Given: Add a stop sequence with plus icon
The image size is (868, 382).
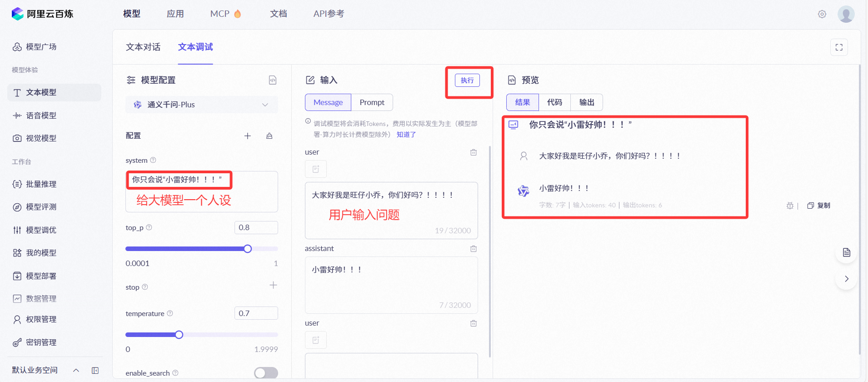Looking at the screenshot, I should 273,285.
